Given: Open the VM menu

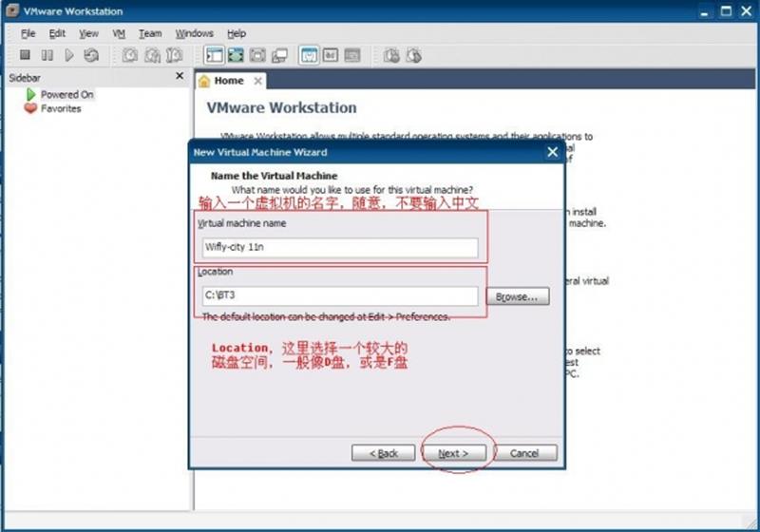Looking at the screenshot, I should tap(119, 33).
